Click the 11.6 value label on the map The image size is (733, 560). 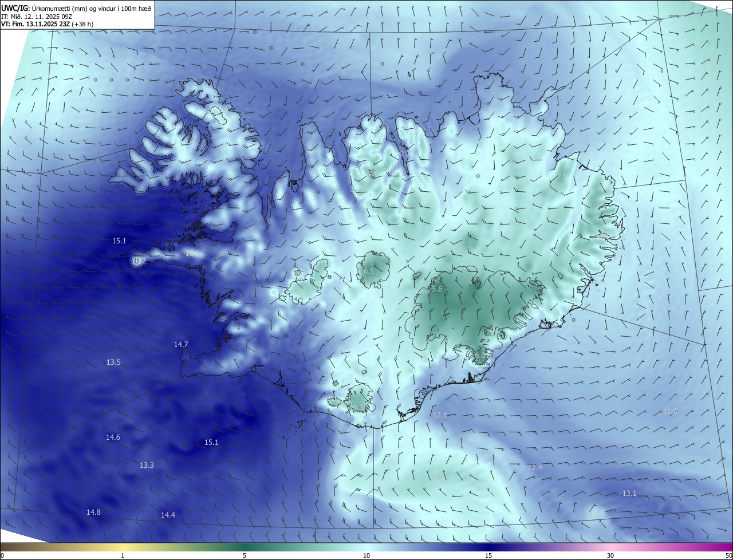pyautogui.click(x=670, y=411)
